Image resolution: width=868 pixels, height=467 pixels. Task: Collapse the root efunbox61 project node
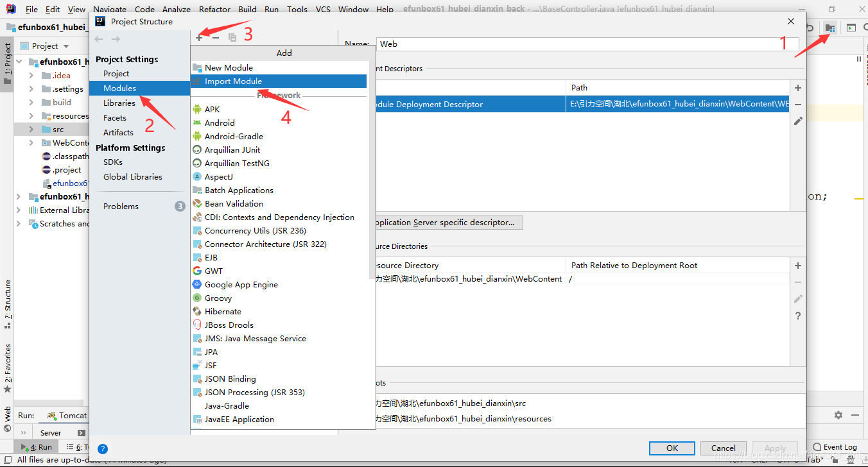19,62
